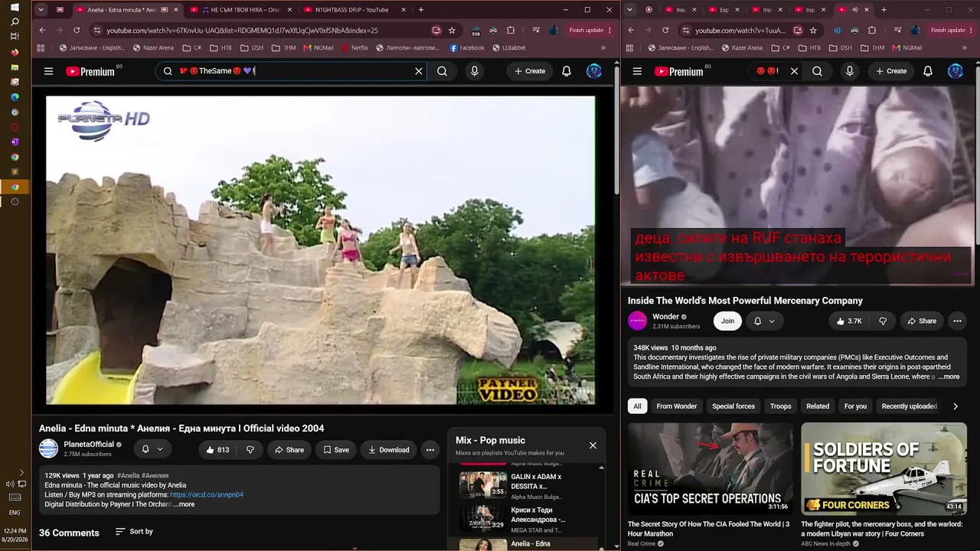Image resolution: width=980 pixels, height=551 pixels.
Task: Open Soldiers of Fortune Four Corners thumbnail
Action: pos(884,468)
